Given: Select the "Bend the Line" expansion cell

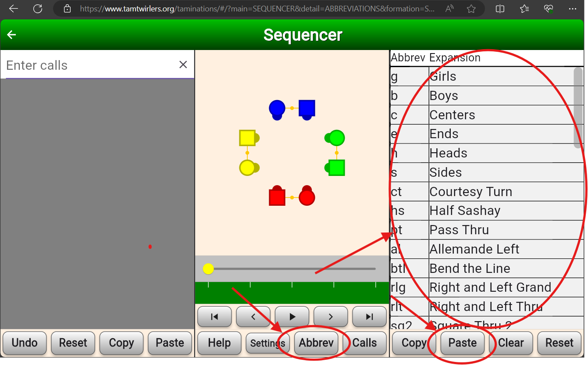Looking at the screenshot, I should (506, 268).
